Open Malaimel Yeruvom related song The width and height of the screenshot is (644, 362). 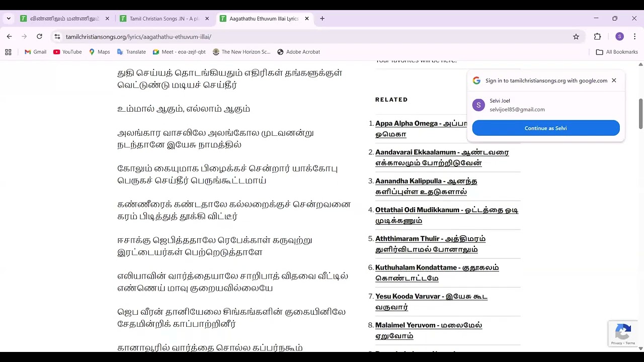[429, 330]
